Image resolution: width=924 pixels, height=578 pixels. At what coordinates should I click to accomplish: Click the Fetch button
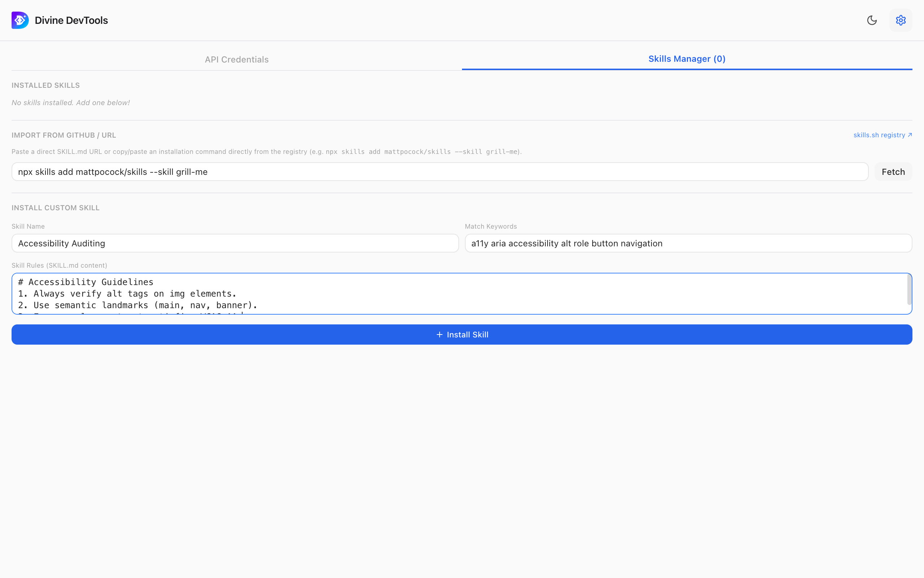[893, 172]
